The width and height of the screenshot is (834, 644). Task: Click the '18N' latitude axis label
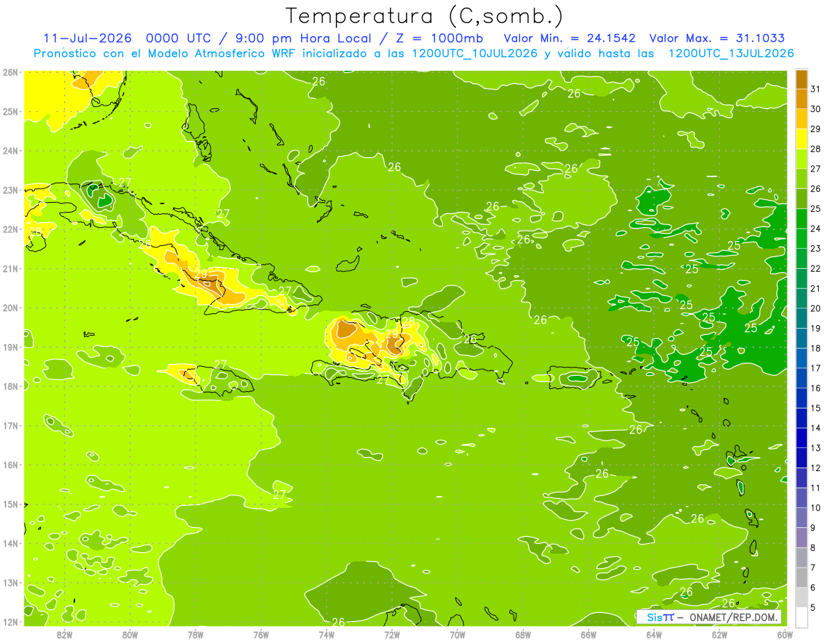coord(10,386)
